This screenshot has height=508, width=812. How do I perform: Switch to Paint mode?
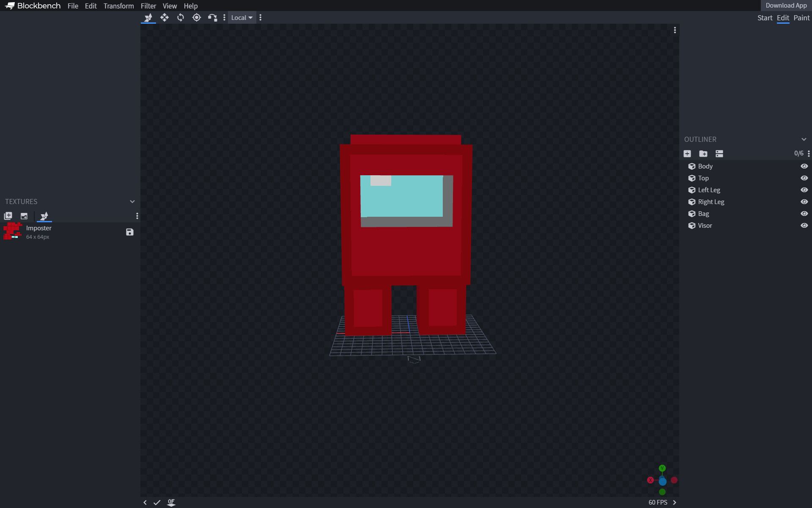[x=802, y=18]
